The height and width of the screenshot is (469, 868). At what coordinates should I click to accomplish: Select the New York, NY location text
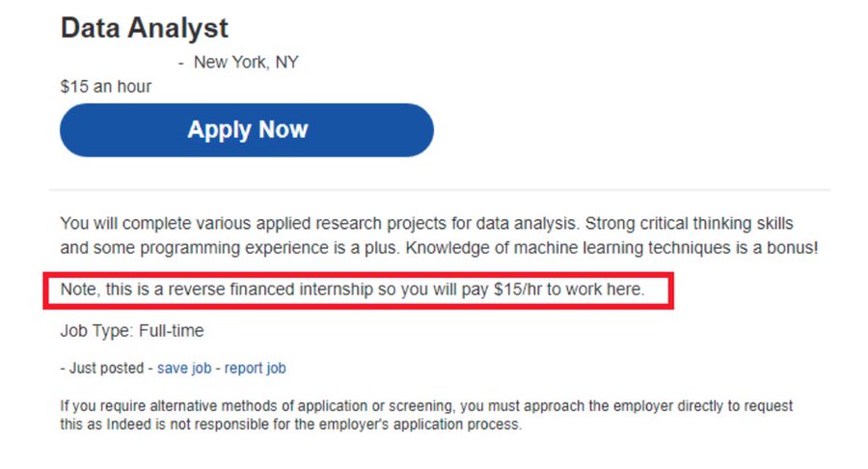[x=246, y=63]
